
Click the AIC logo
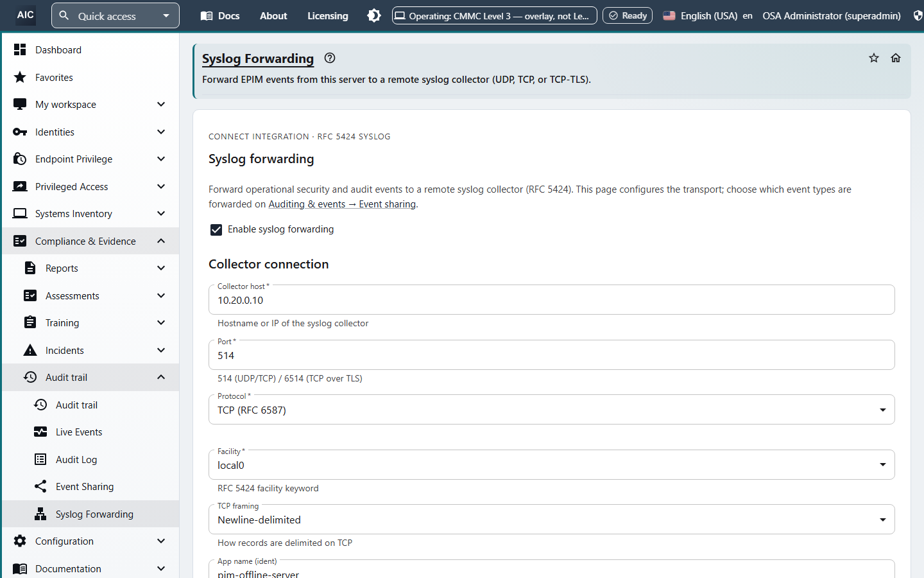coord(26,15)
